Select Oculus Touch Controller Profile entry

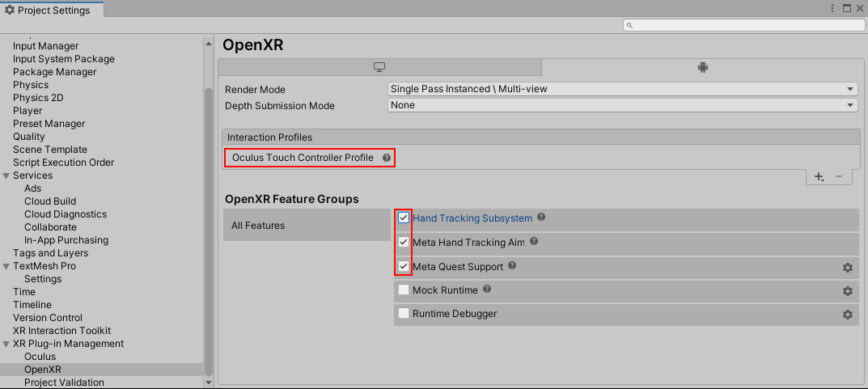click(x=303, y=158)
